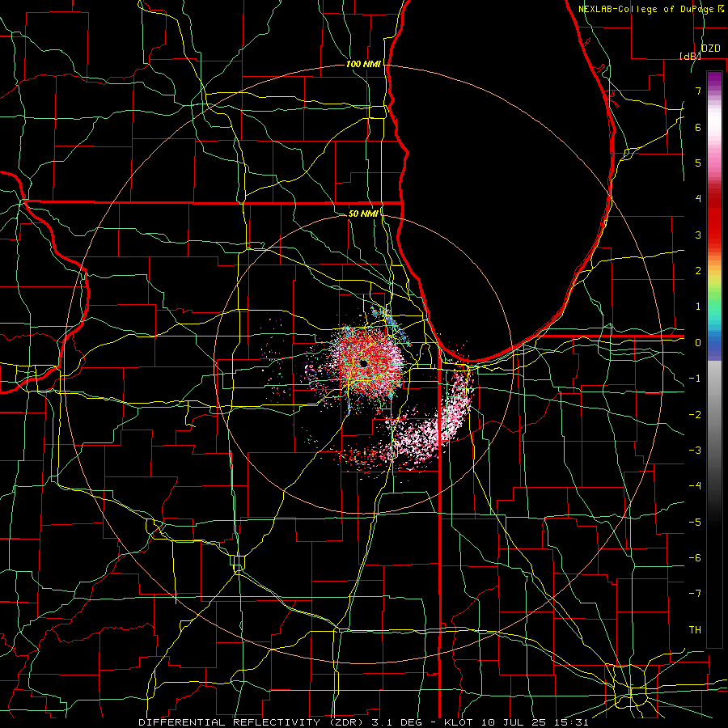This screenshot has height=728, width=728.
Task: Pick the -2 label on the dB scale
Action: [x=695, y=414]
